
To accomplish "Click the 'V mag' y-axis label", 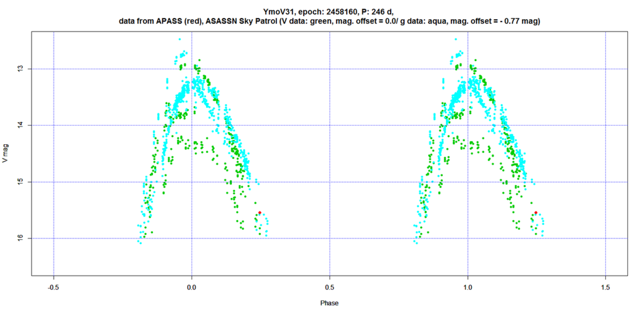I will [5, 154].
